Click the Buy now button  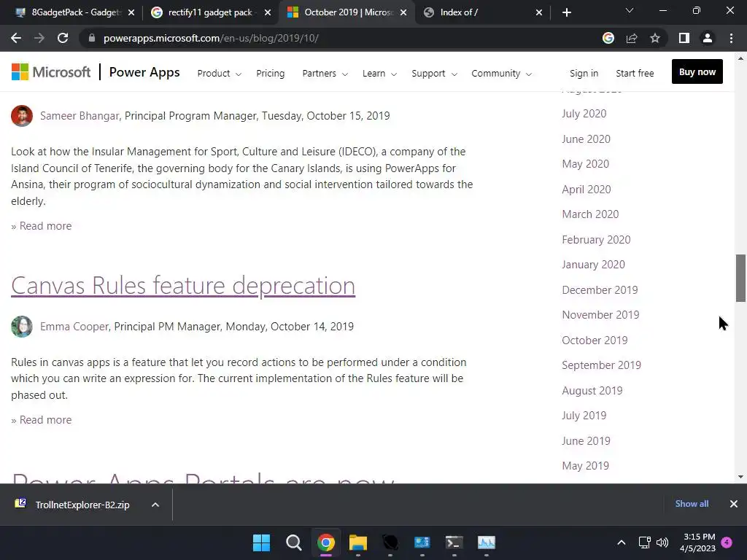pyautogui.click(x=697, y=72)
